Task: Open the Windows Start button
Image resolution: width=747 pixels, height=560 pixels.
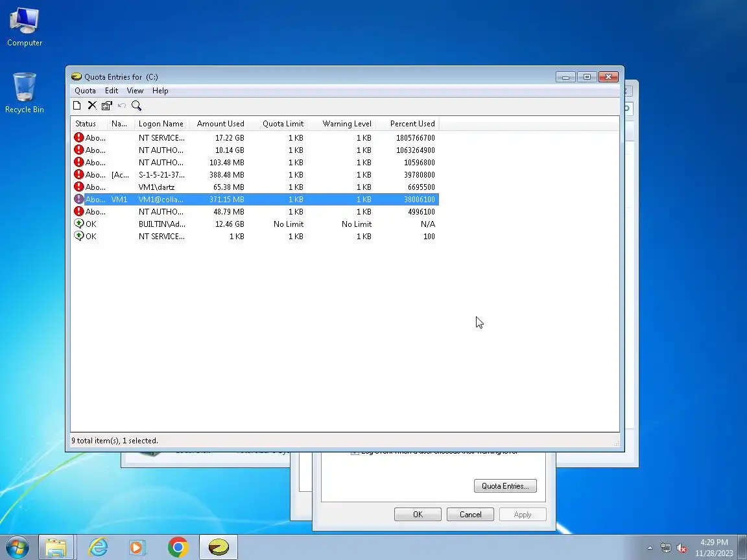Action: tap(17, 547)
